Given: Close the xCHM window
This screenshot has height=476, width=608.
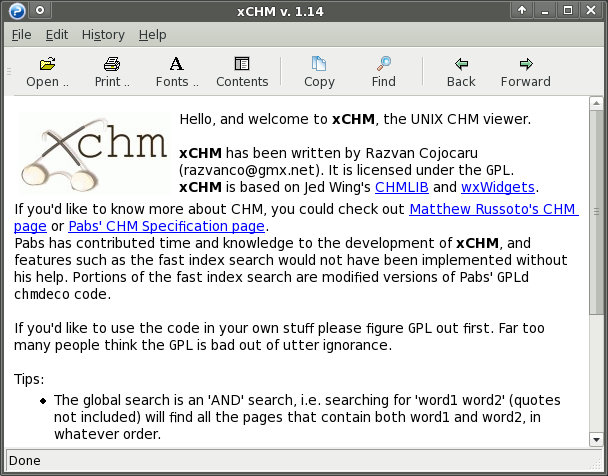Looking at the screenshot, I should (x=591, y=10).
